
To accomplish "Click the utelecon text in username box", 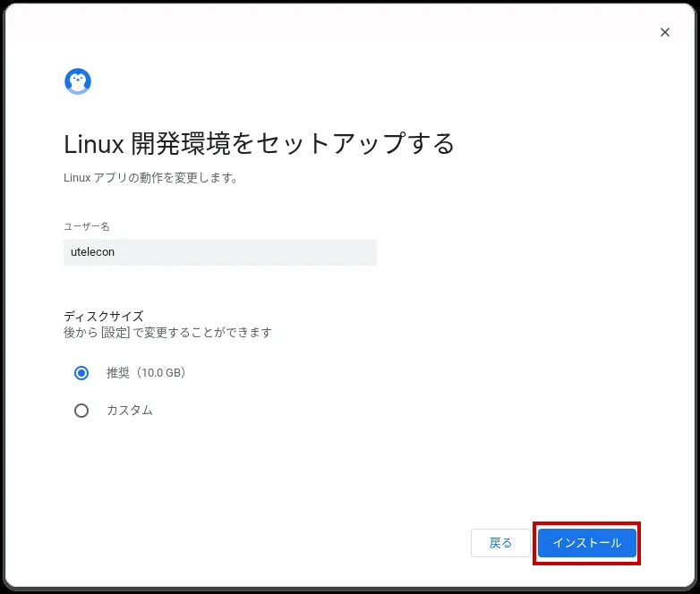I will pyautogui.click(x=92, y=252).
